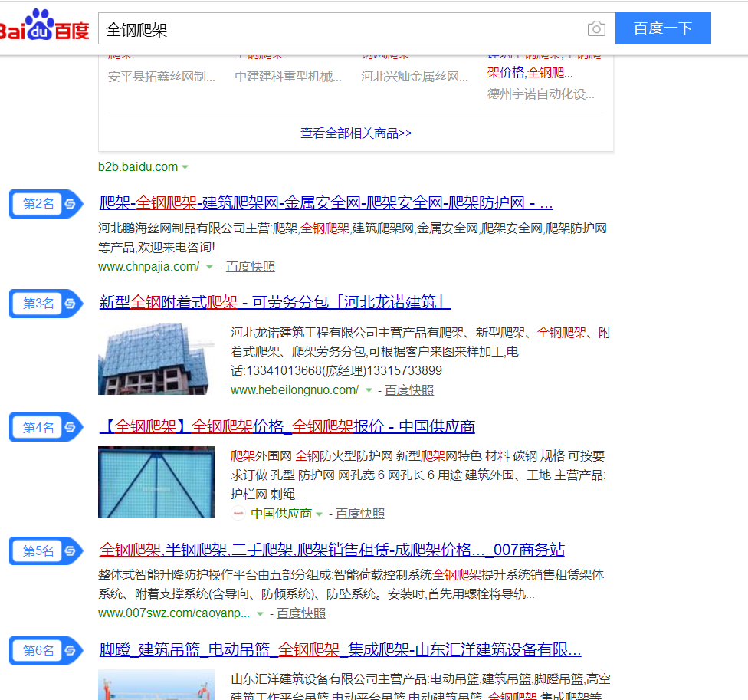The height and width of the screenshot is (700, 748).
Task: Click the blue mesh thumbnail of the 中国供应商 result
Action: click(x=156, y=482)
